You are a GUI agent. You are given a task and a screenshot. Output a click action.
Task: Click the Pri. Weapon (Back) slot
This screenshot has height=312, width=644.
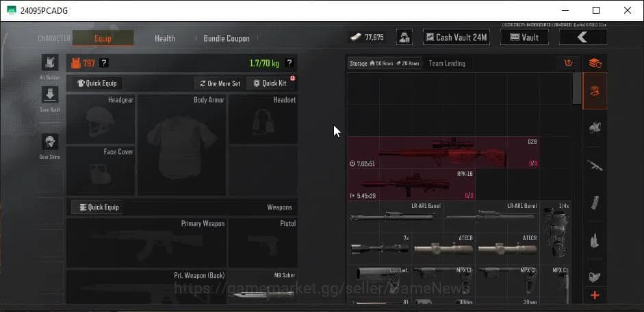pyautogui.click(x=146, y=287)
